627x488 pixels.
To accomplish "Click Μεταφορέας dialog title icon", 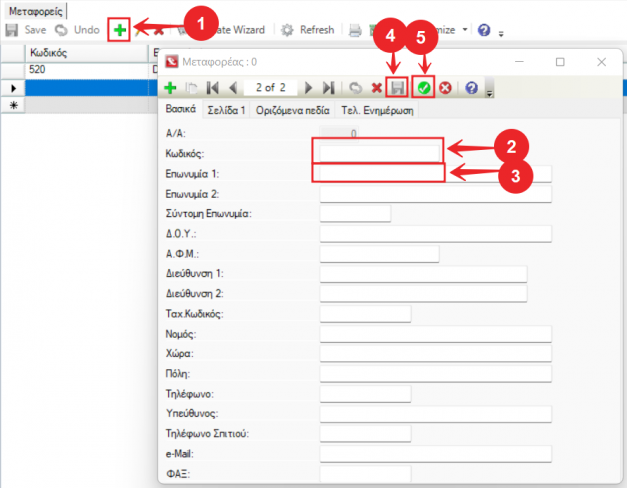I will (172, 62).
